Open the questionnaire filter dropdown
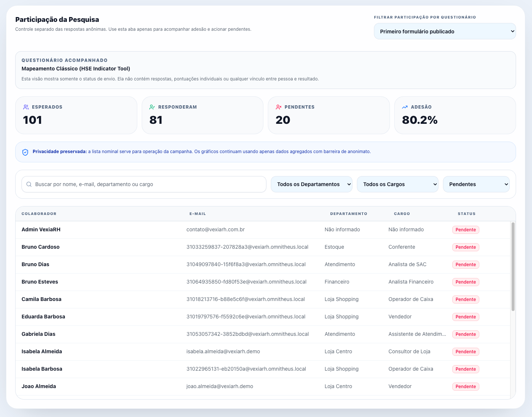532x417 pixels. pyautogui.click(x=445, y=32)
